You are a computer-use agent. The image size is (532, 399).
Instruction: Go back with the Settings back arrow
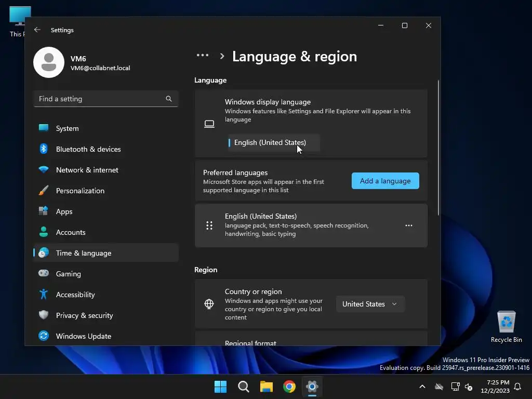pyautogui.click(x=37, y=30)
